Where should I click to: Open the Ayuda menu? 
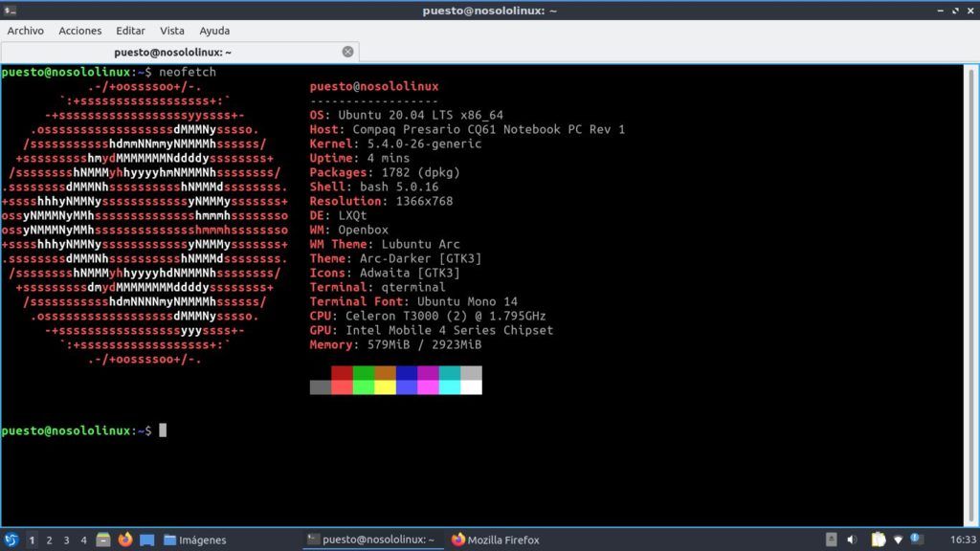coord(214,31)
